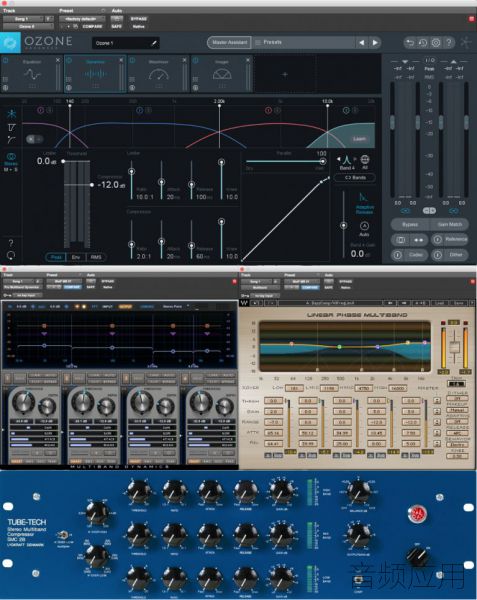Click BYPASS in the Ozone plugin header
This screenshot has width=477, height=600.
point(138,18)
